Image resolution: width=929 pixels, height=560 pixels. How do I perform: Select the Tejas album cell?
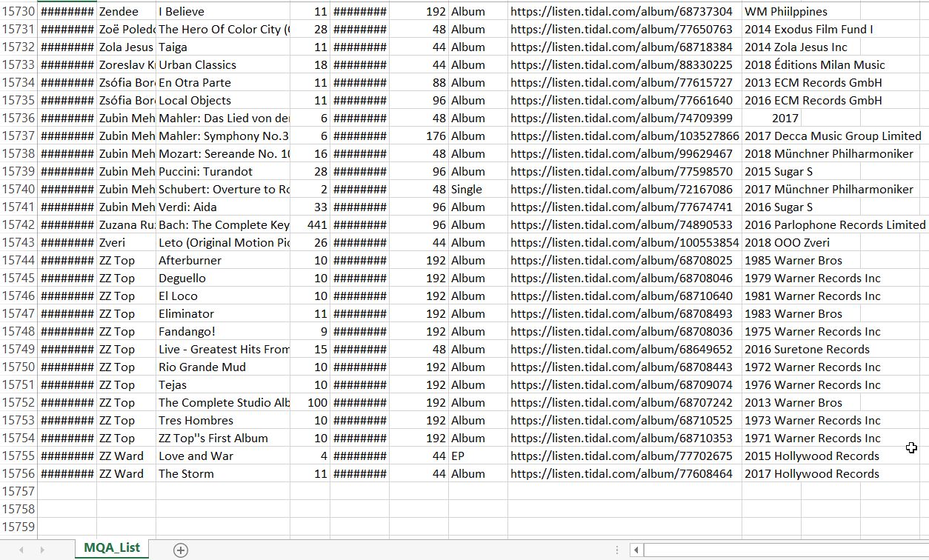223,385
